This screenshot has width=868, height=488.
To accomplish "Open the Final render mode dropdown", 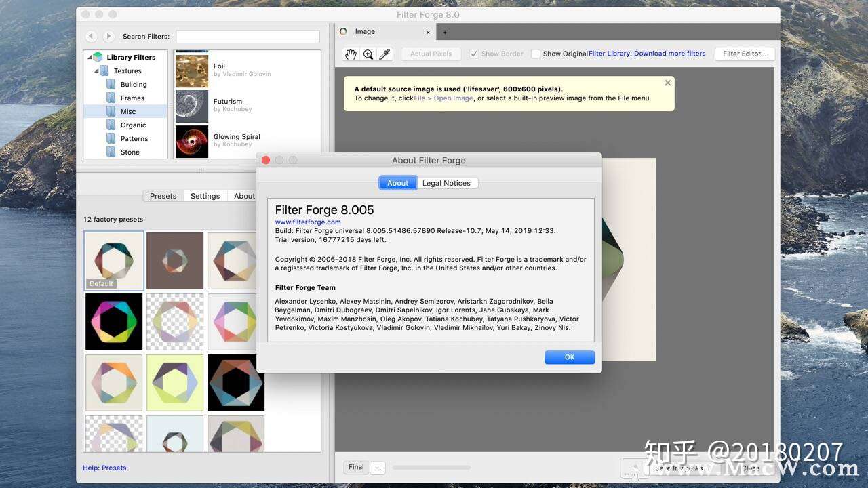I will click(356, 467).
